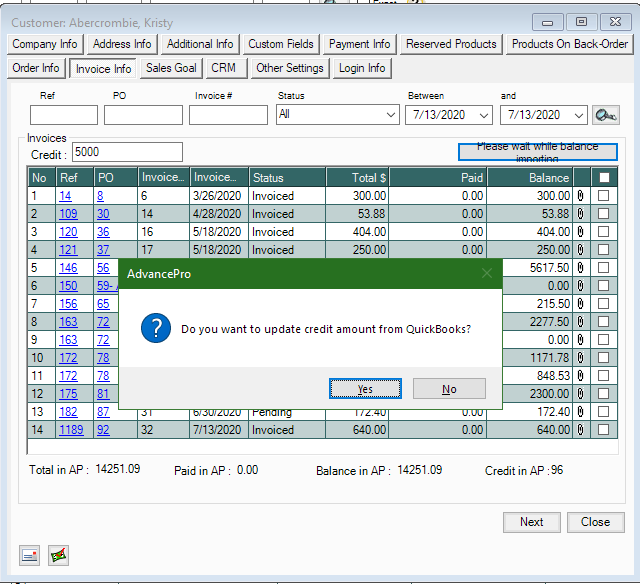
Task: Open attachment paperclip for invoice row 3
Action: (581, 232)
